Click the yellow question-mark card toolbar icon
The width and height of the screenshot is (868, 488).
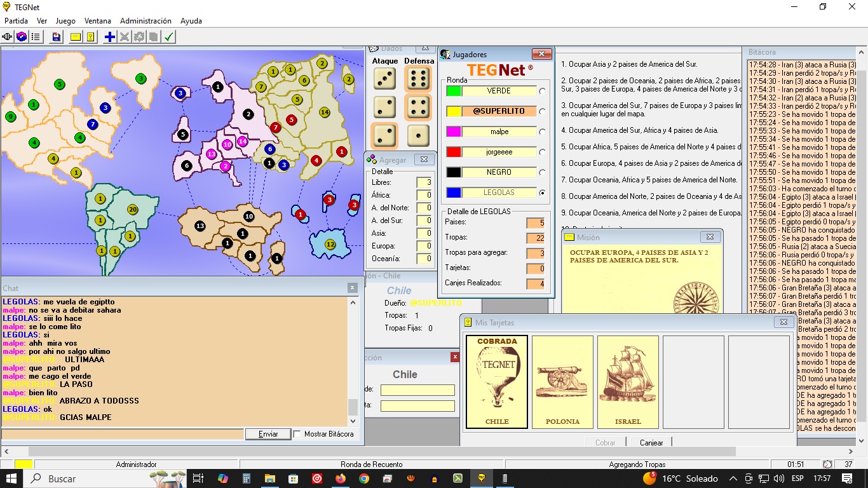click(x=91, y=37)
